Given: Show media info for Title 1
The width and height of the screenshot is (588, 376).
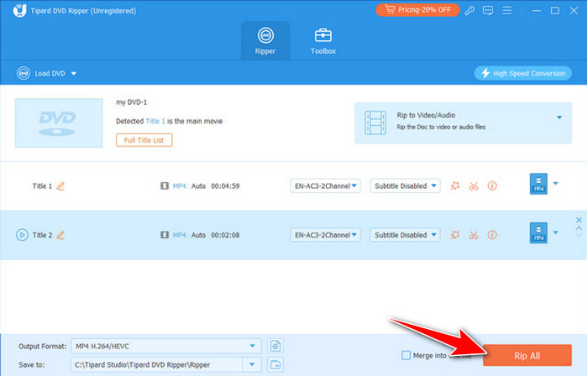Looking at the screenshot, I should point(492,186).
